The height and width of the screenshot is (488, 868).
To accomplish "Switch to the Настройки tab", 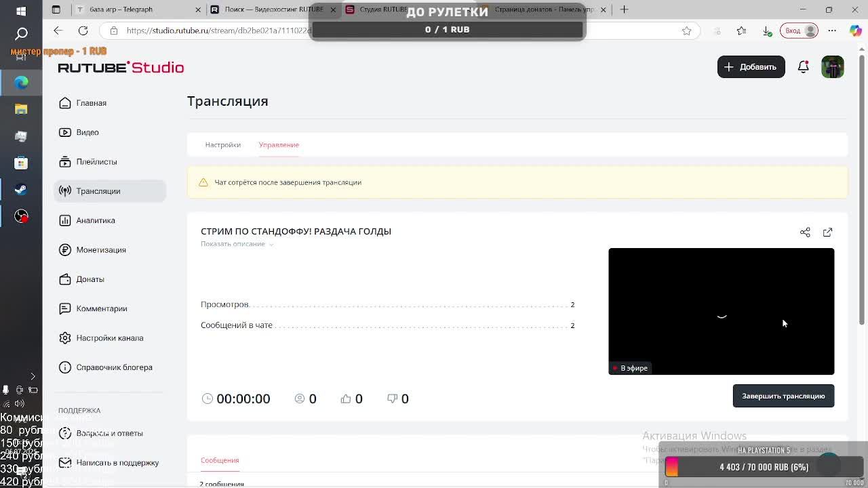I will (x=222, y=144).
